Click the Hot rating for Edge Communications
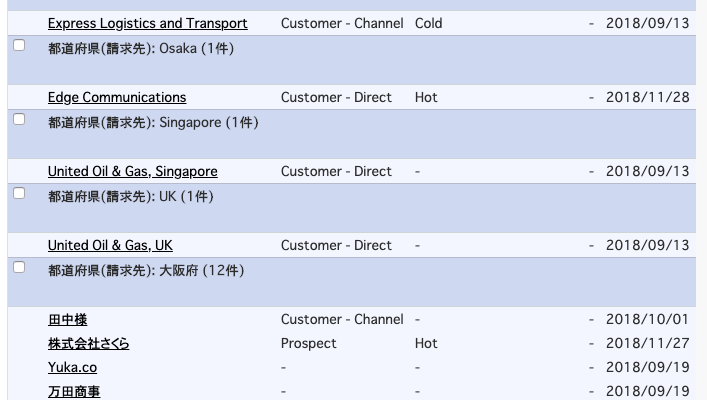 pyautogui.click(x=426, y=97)
